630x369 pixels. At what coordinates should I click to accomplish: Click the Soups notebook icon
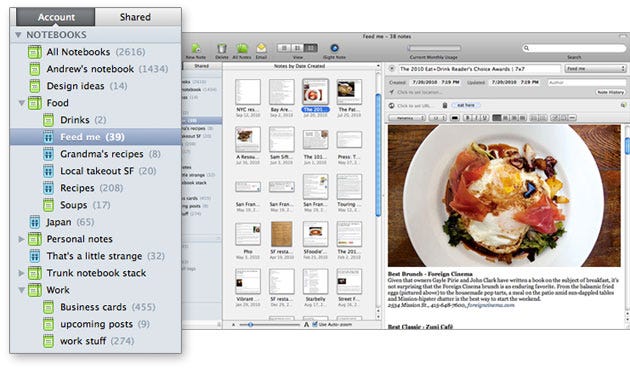[48, 205]
